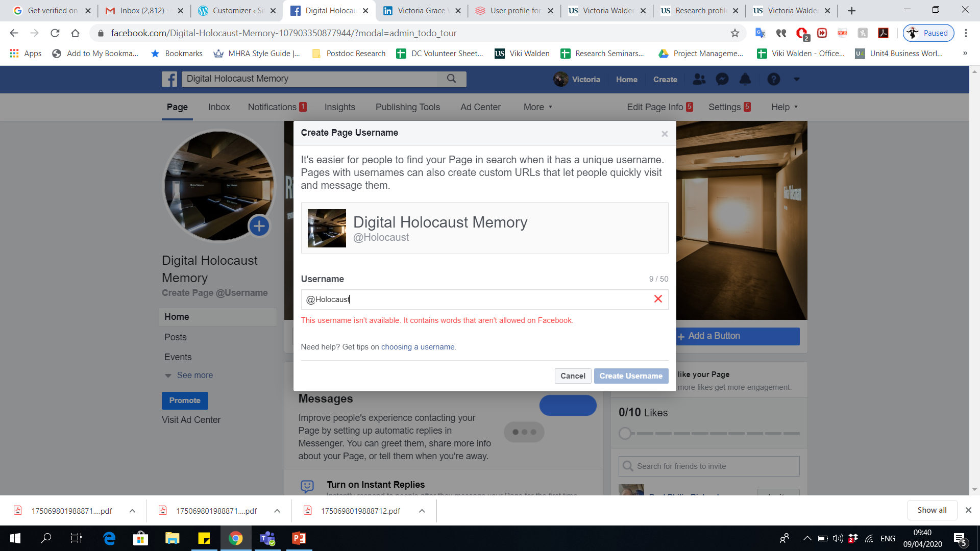Image resolution: width=980 pixels, height=551 pixels.
Task: Open Visit Ad Center link
Action: [191, 420]
